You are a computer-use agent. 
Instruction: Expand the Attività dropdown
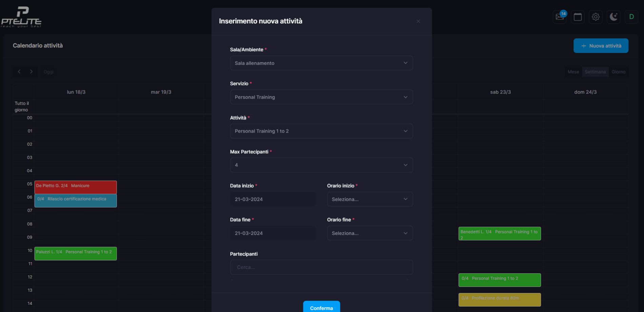(321, 131)
